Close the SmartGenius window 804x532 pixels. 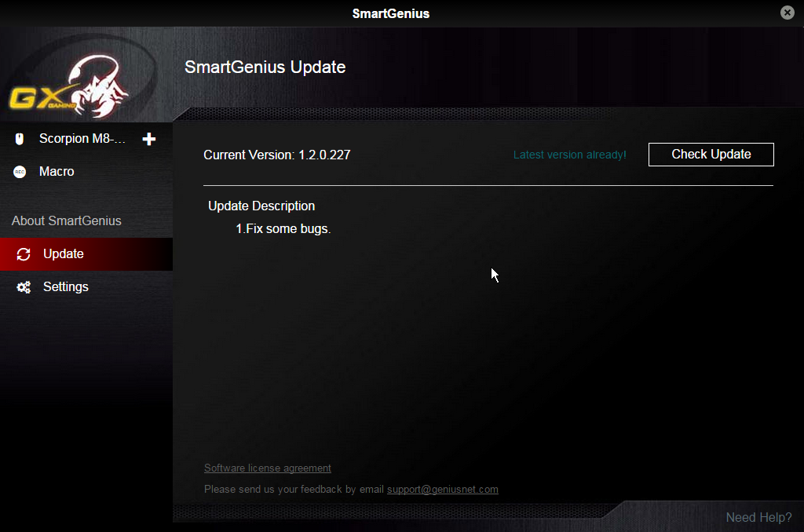(x=787, y=13)
